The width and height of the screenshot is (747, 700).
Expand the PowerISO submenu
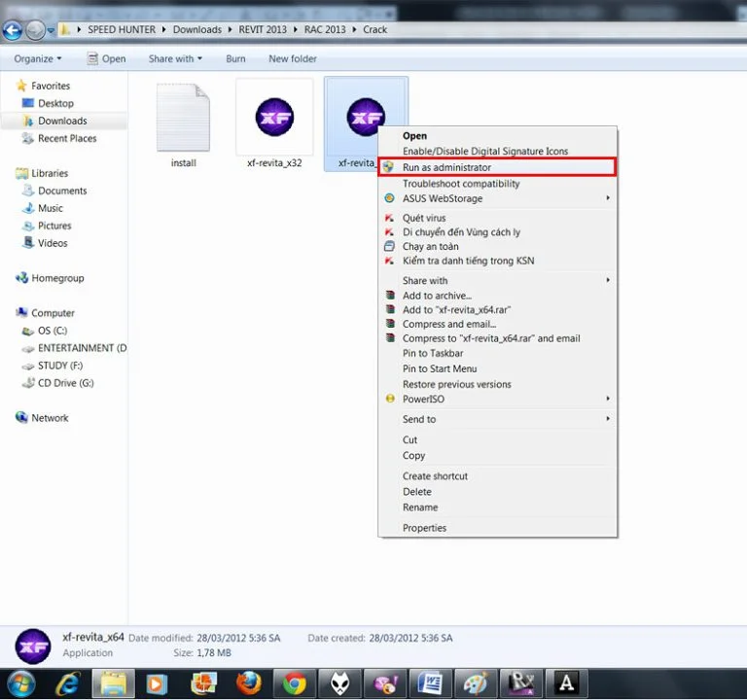[x=497, y=399]
